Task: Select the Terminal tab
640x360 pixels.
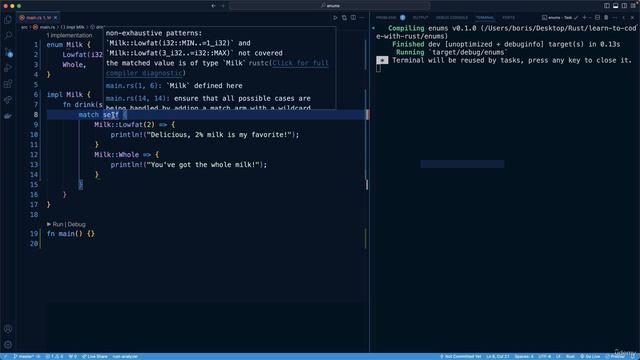Action: (485, 18)
